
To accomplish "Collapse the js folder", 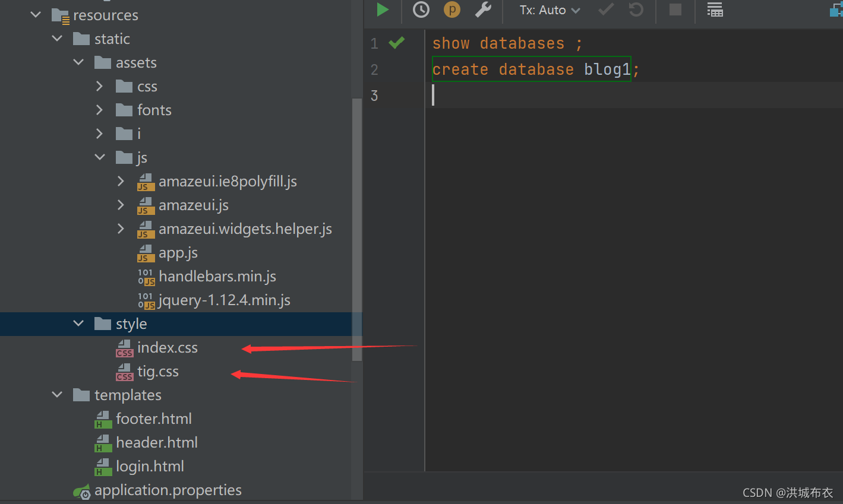I will pyautogui.click(x=100, y=157).
